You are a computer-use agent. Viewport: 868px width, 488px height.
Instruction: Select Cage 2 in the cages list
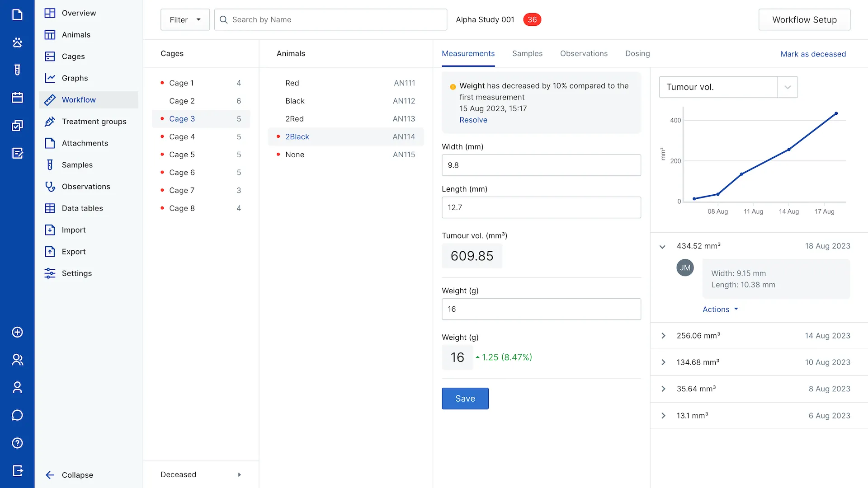[201, 101]
